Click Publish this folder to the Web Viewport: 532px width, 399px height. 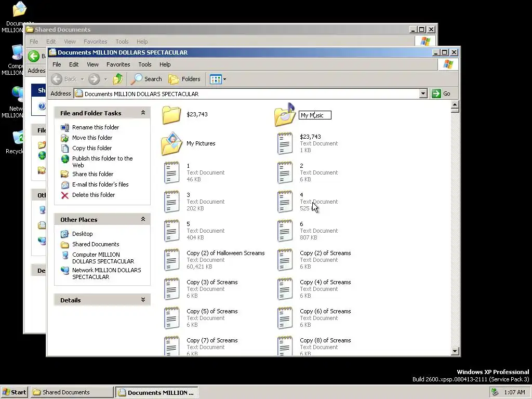coord(102,162)
